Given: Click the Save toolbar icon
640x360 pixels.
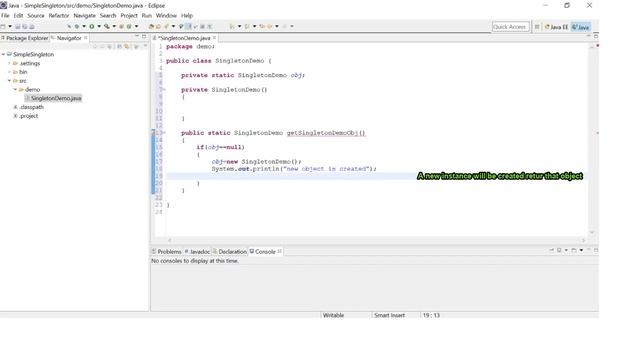Looking at the screenshot, I should point(18,27).
